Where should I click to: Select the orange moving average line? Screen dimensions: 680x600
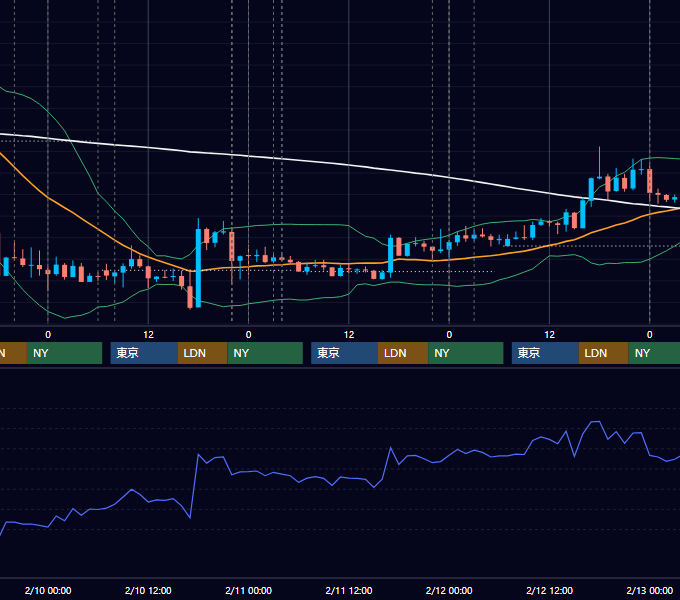pyautogui.click(x=349, y=263)
